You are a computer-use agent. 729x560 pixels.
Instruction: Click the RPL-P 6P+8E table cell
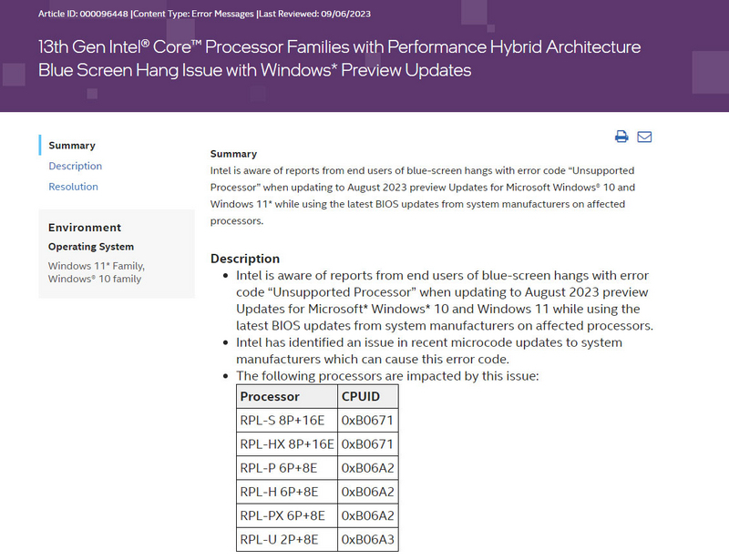287,468
